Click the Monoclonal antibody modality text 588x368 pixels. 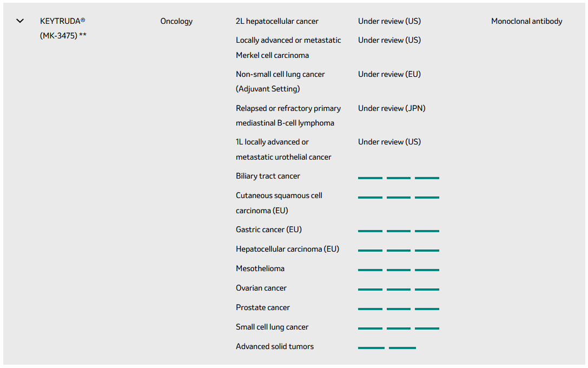pos(526,21)
